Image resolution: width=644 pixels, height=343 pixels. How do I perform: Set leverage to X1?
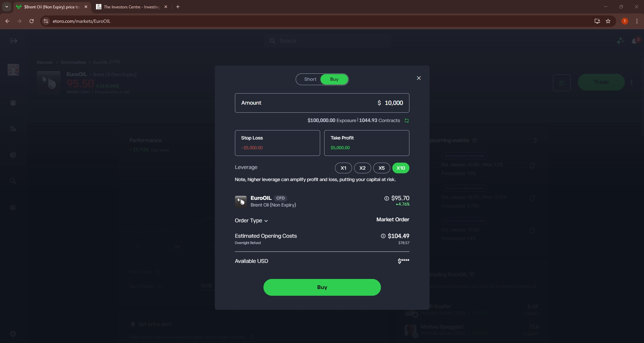[343, 168]
